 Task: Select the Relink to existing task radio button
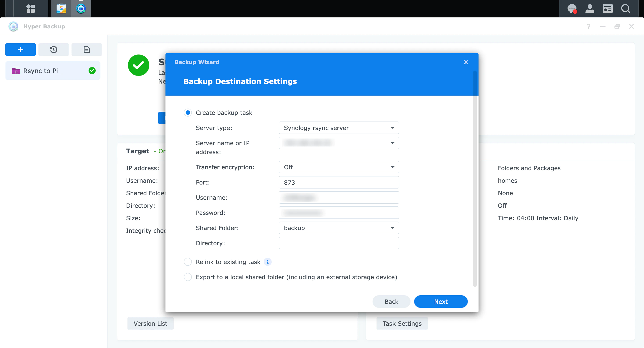188,262
